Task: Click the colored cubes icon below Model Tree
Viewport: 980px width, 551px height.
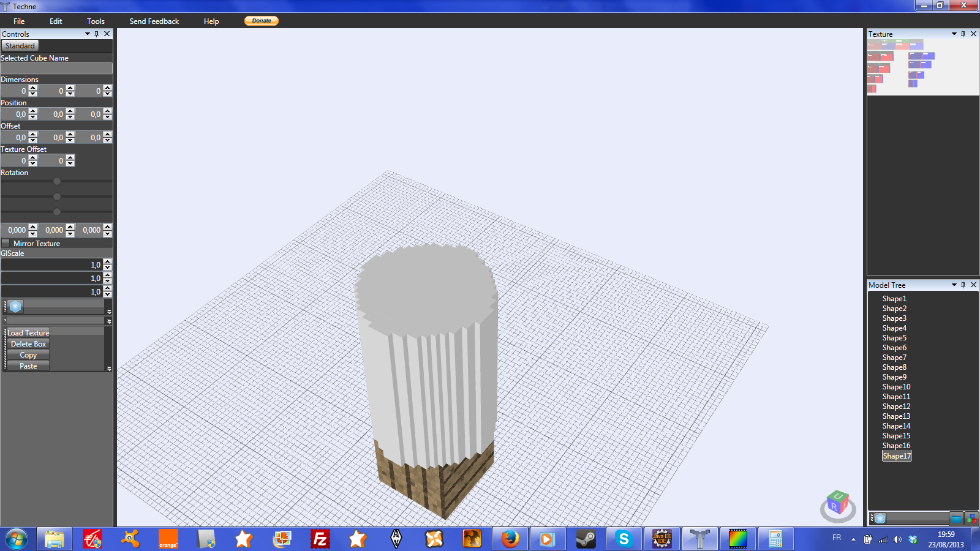Action: click(x=972, y=519)
